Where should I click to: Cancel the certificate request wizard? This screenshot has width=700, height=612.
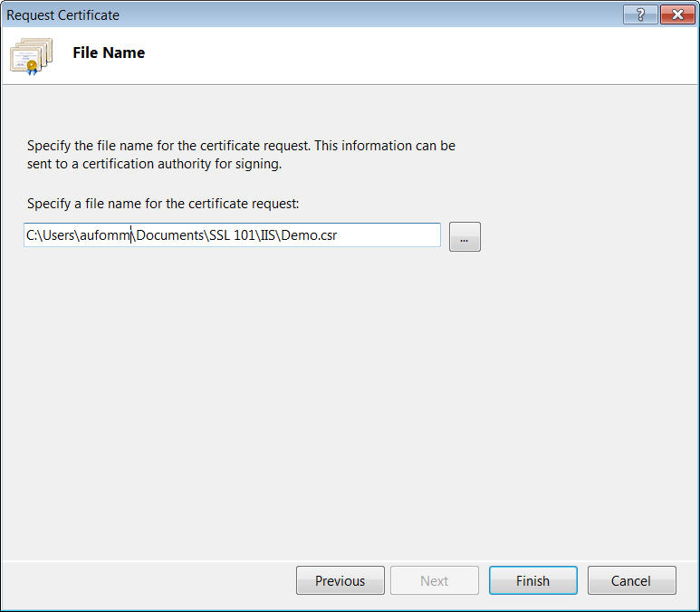tap(631, 580)
